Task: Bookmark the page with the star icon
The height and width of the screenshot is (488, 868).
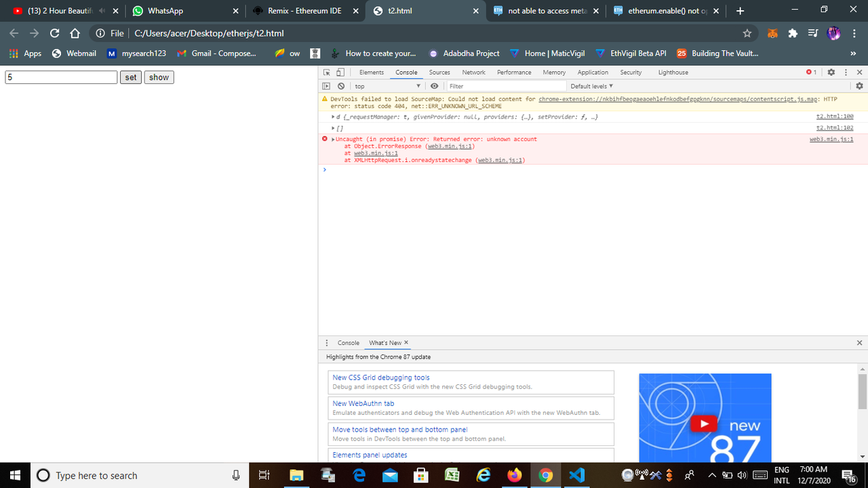Action: (x=747, y=33)
